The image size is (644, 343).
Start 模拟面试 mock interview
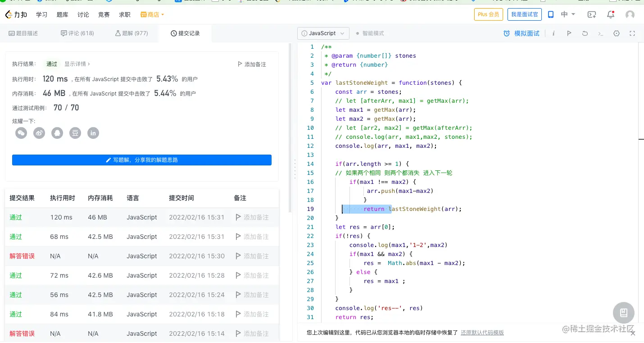coord(522,33)
